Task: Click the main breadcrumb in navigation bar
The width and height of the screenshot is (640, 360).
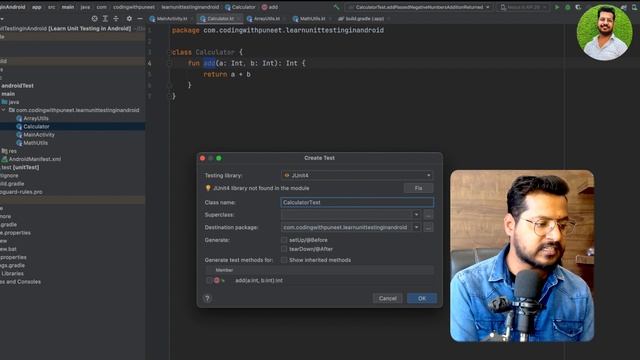Action: point(68,7)
